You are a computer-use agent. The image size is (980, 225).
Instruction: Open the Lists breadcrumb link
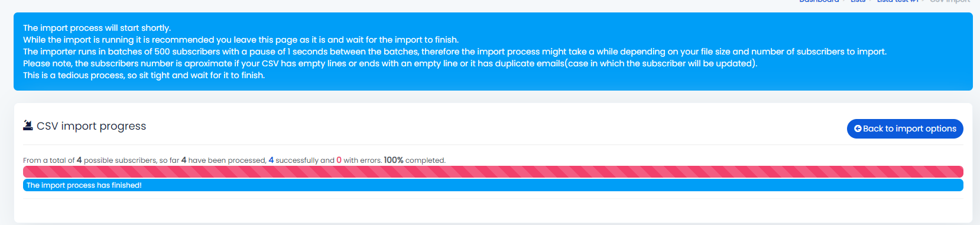(858, 1)
